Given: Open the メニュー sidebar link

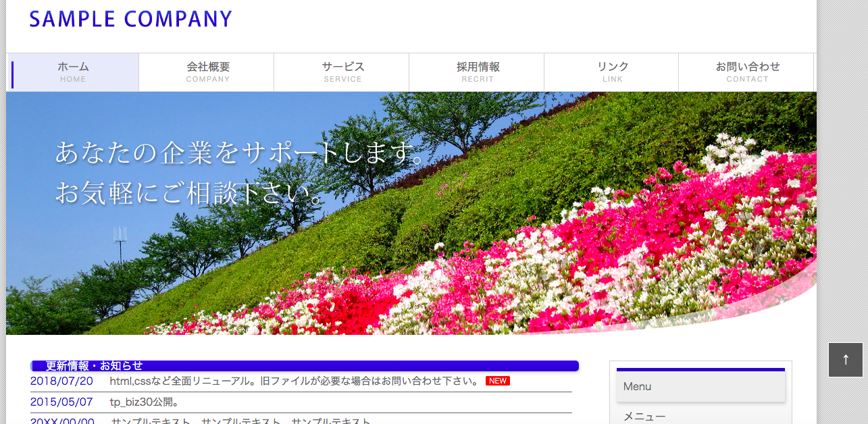Looking at the screenshot, I should click(x=644, y=416).
